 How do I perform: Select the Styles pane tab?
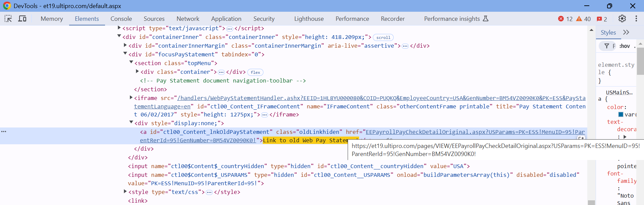tap(608, 33)
